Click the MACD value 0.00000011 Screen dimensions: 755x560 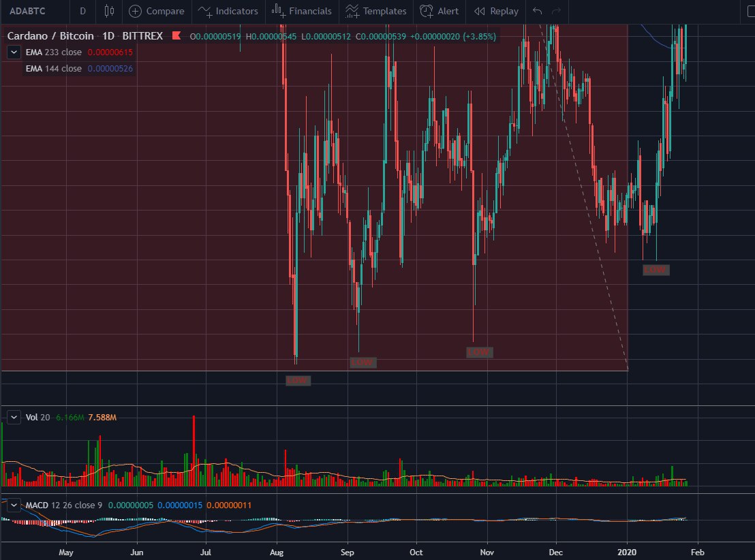click(229, 505)
